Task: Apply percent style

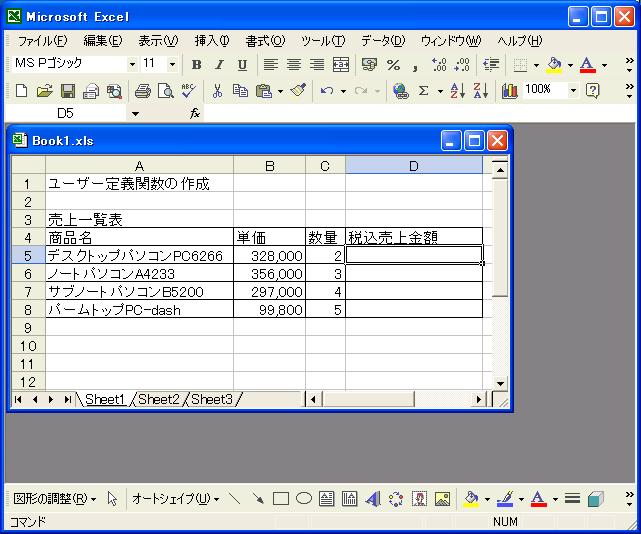Action: click(393, 65)
